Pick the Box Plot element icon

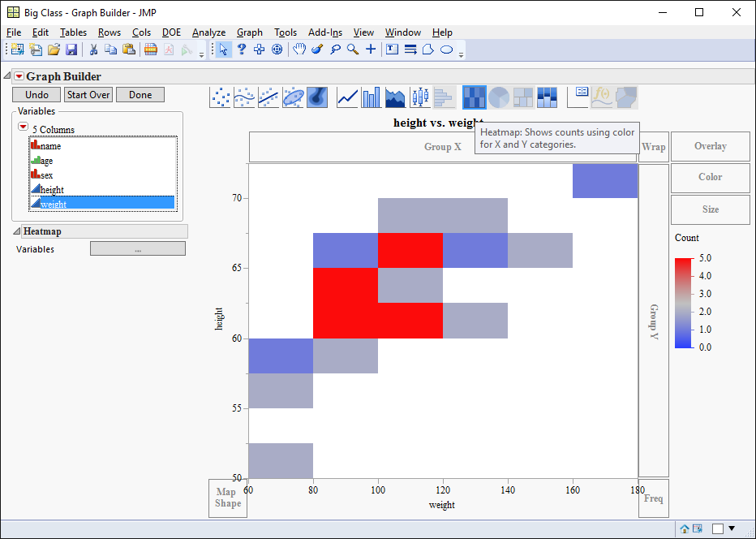click(x=419, y=97)
